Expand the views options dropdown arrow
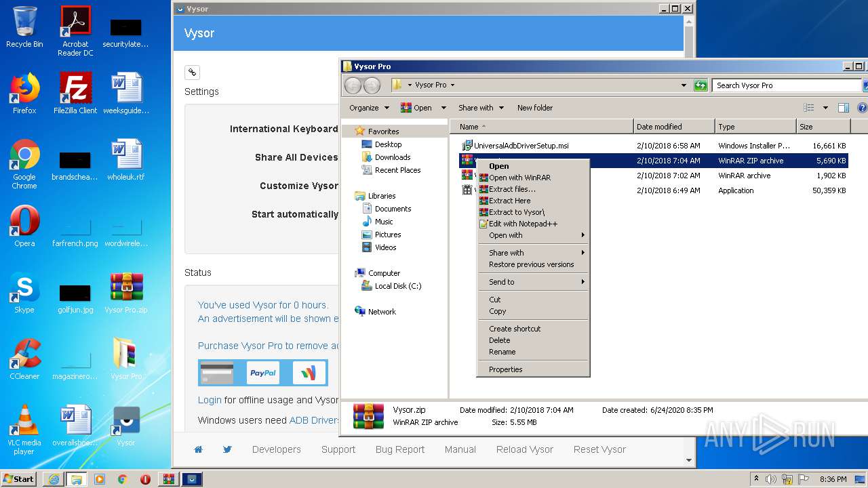 tap(825, 108)
